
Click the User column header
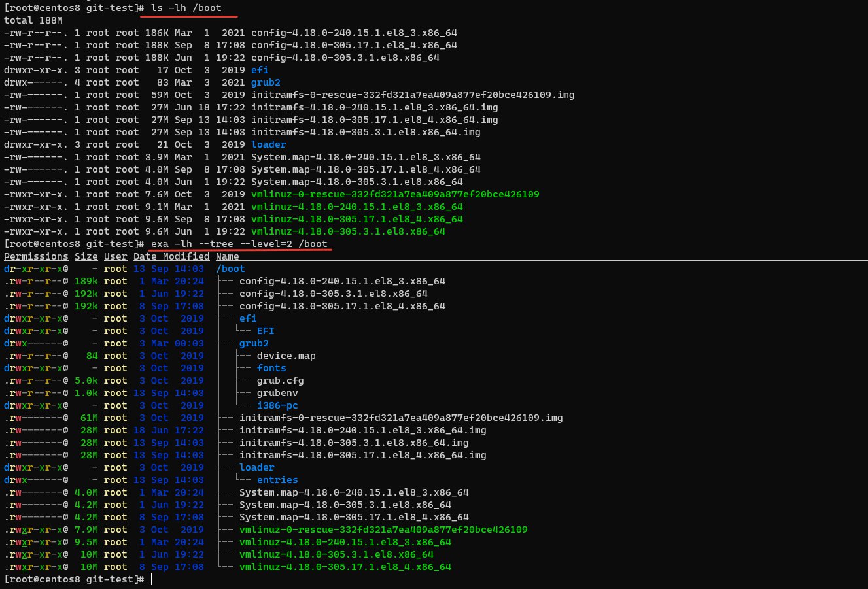click(115, 256)
